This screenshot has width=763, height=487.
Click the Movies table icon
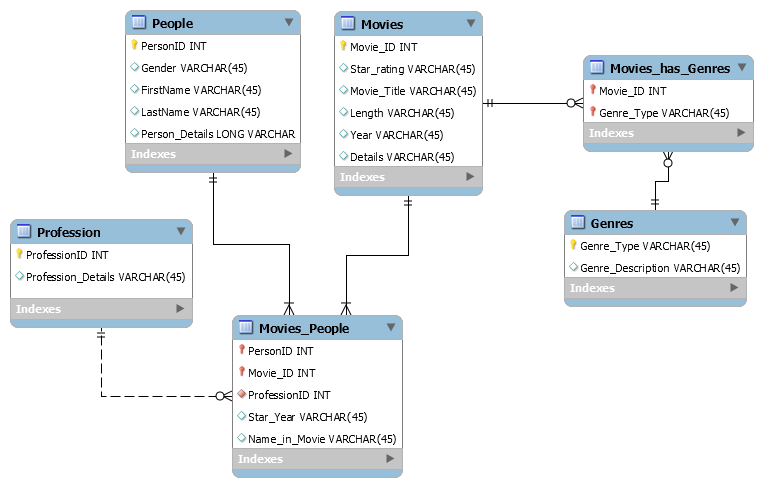pos(348,23)
